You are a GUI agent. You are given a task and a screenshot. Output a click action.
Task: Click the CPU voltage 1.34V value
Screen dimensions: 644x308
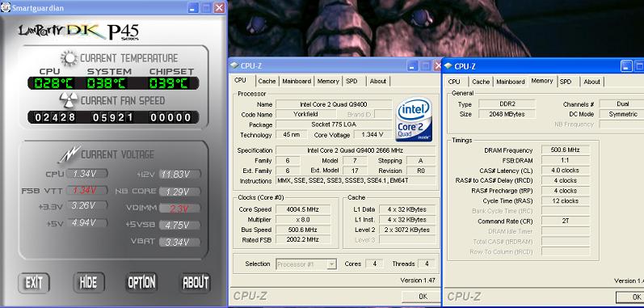coord(87,174)
